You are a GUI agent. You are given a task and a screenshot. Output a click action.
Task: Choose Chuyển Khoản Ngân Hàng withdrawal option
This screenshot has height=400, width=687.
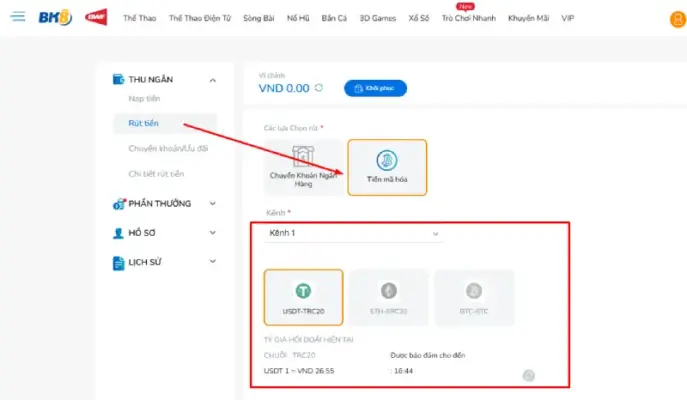pos(303,167)
